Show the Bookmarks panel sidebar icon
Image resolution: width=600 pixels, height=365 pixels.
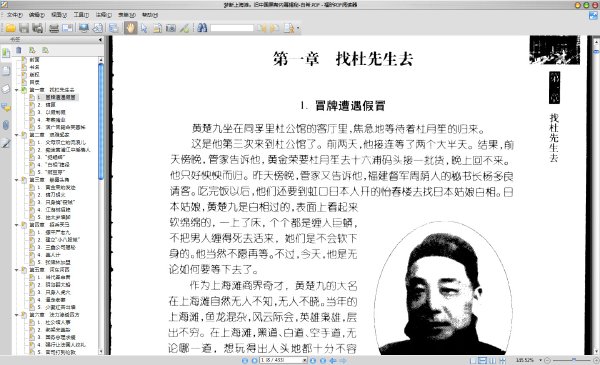coord(6,53)
